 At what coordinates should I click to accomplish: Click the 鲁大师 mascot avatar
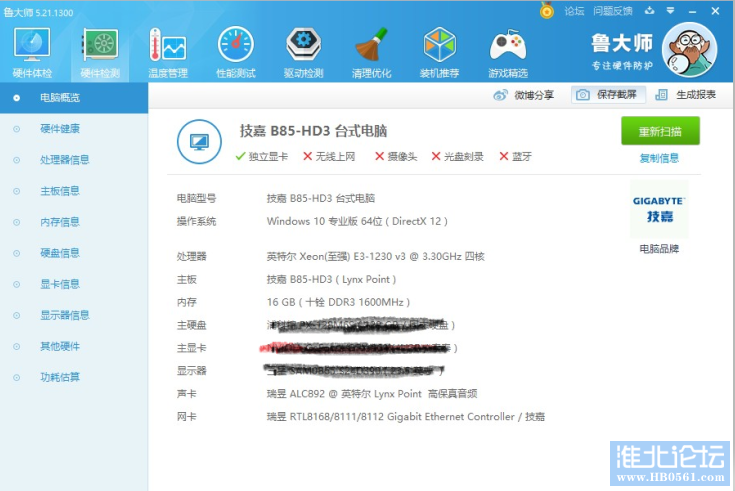point(690,50)
